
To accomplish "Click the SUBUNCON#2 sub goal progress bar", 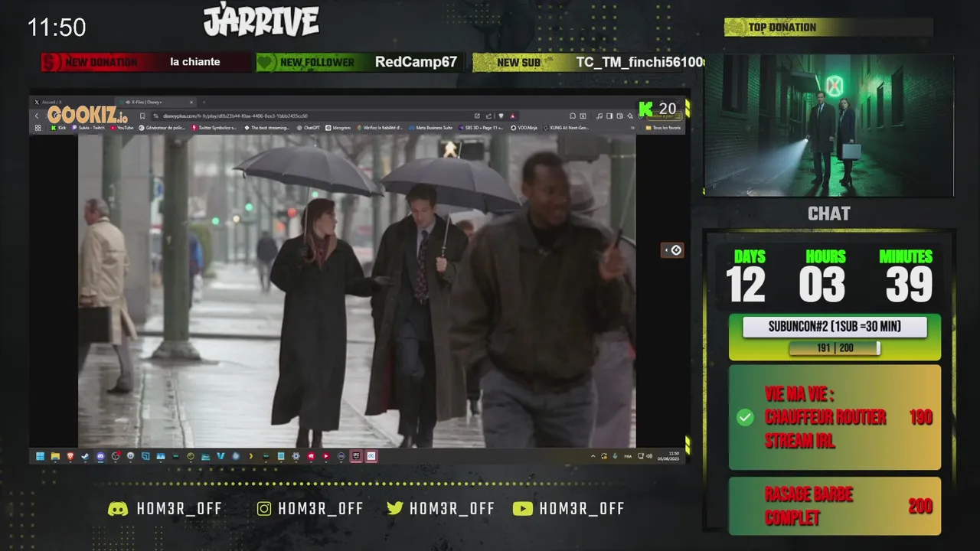I will (835, 348).
